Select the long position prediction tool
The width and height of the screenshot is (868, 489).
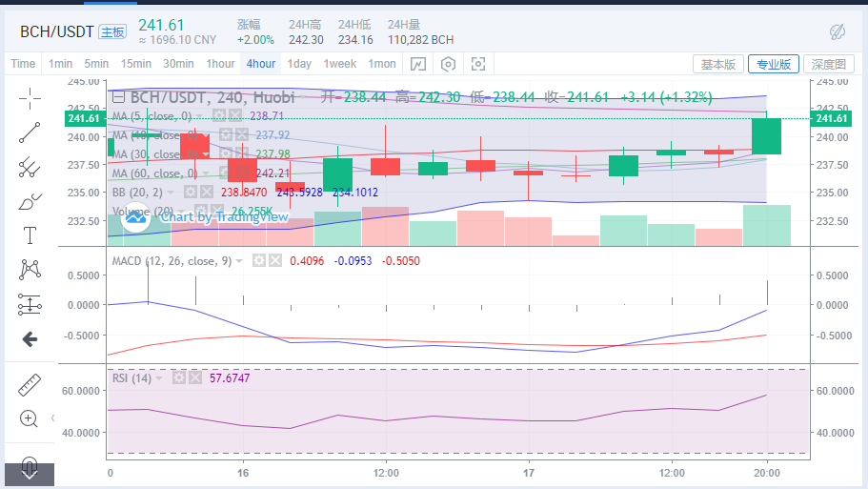point(30,305)
